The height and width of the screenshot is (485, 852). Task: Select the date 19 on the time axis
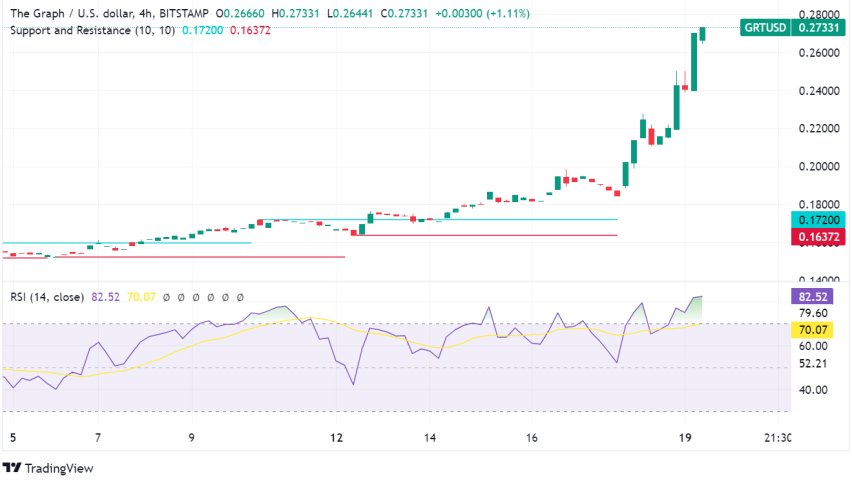pyautogui.click(x=685, y=438)
